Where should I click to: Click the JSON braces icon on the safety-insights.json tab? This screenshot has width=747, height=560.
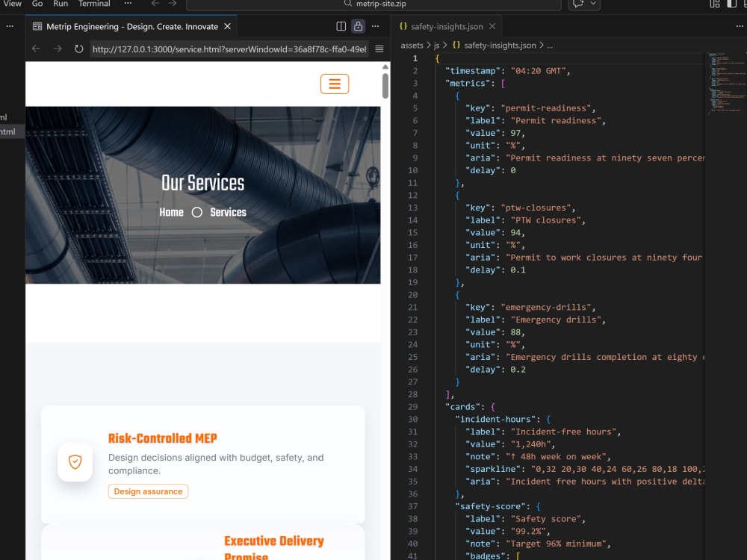coord(403,26)
